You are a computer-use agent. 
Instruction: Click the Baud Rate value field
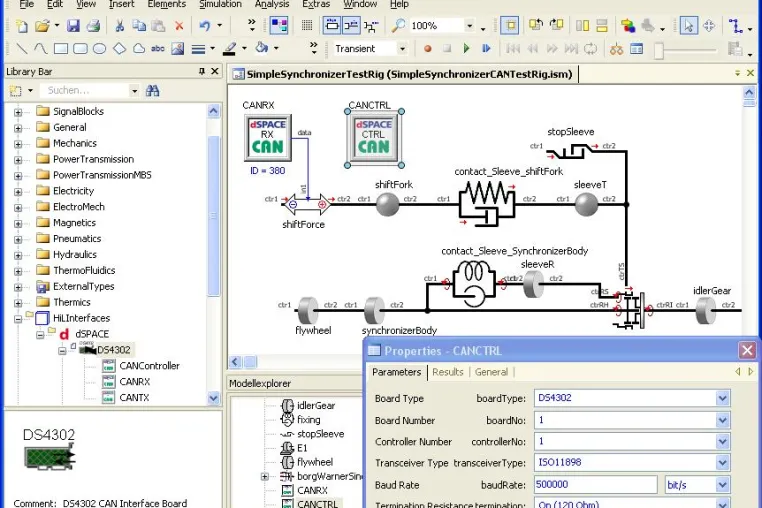click(596, 485)
